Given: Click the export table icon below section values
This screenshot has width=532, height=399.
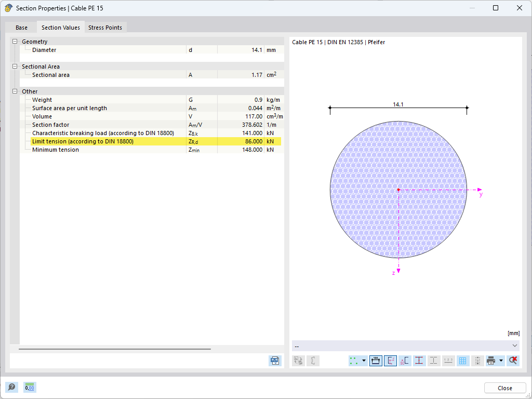Looking at the screenshot, I should (275, 361).
